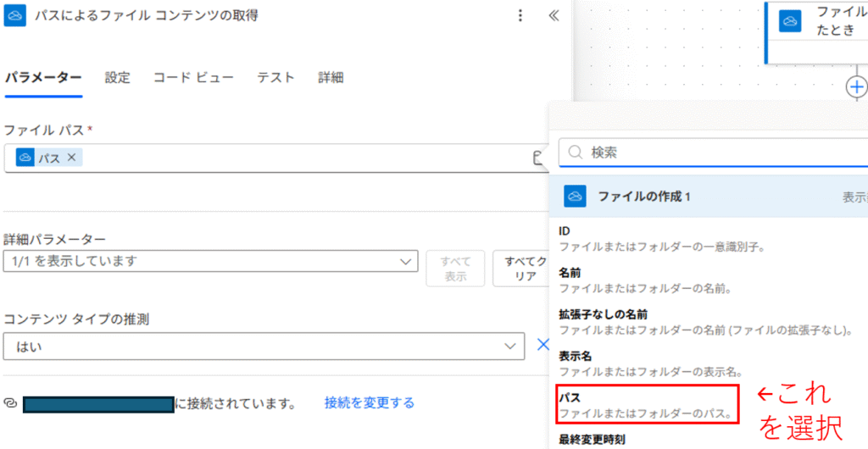Screen dimensions: 868x449
Task: Collapse the panel with double chevron icon
Action: [x=554, y=15]
